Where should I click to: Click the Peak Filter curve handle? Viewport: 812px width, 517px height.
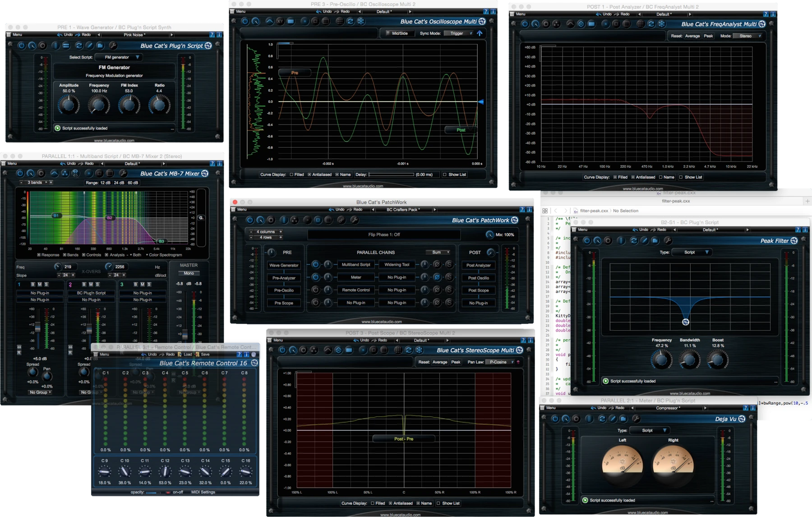(686, 322)
